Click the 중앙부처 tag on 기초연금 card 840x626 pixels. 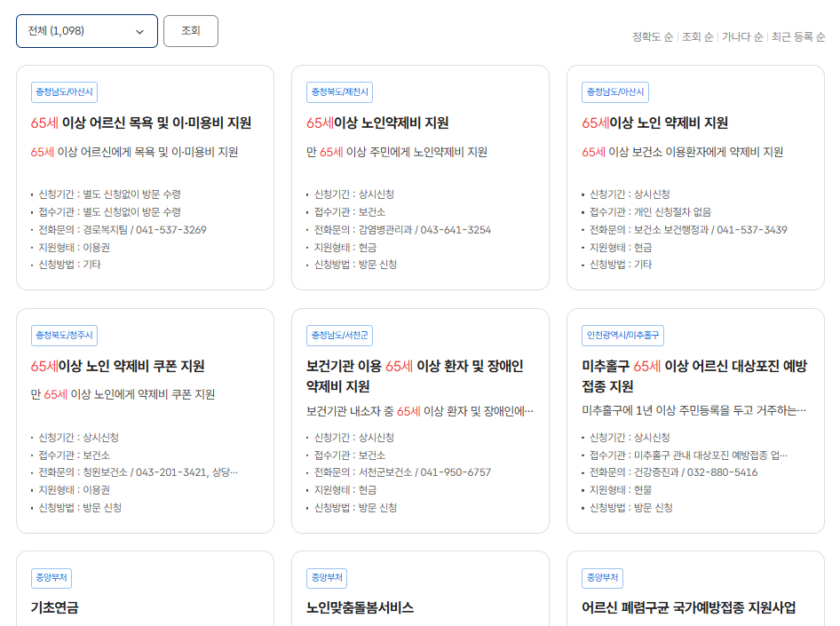pos(52,578)
